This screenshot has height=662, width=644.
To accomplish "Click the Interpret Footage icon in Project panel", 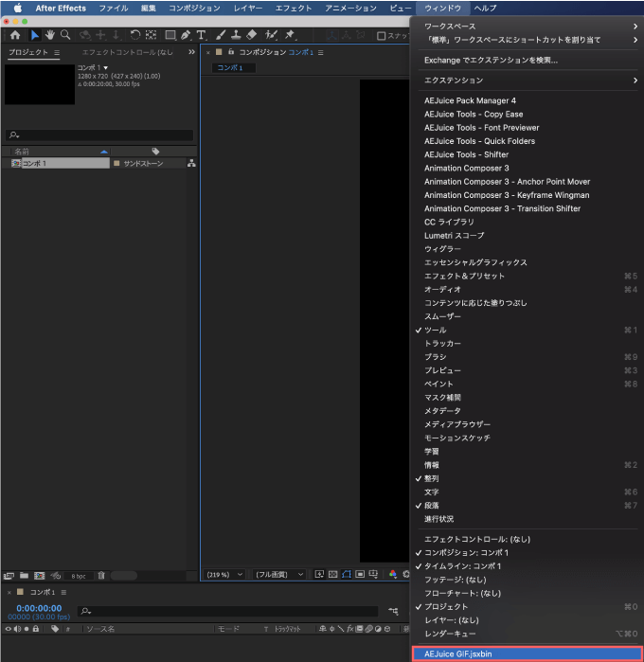I will (x=9, y=576).
